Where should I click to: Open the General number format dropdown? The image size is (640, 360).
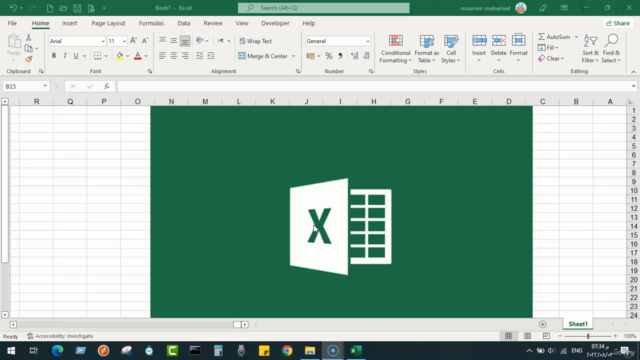click(368, 41)
